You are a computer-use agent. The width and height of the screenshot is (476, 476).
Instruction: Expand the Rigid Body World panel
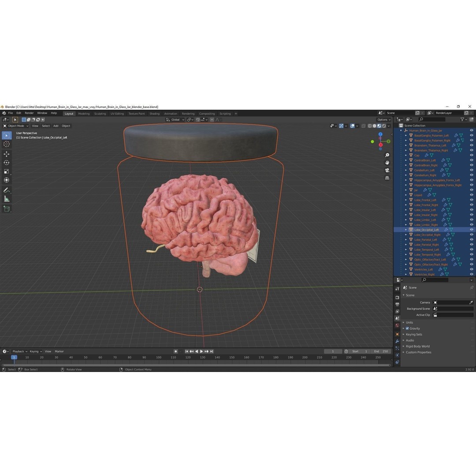pos(417,346)
